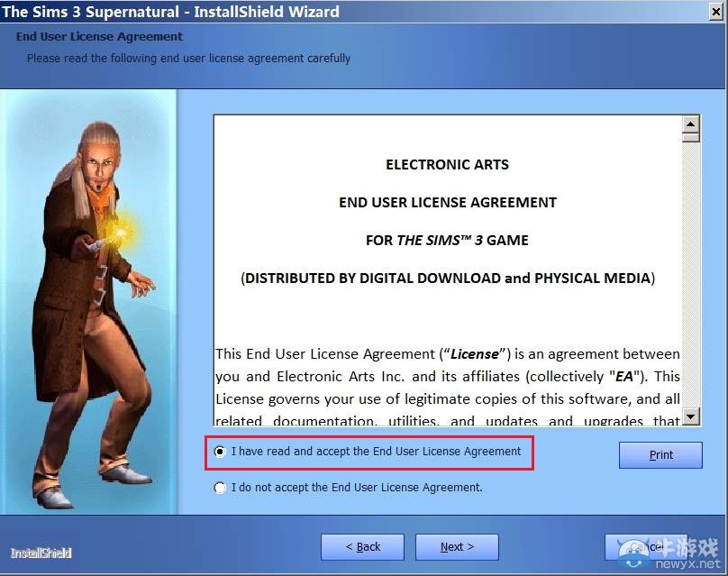Close the InstallShield Wizard window
728x576 pixels.
(x=716, y=12)
